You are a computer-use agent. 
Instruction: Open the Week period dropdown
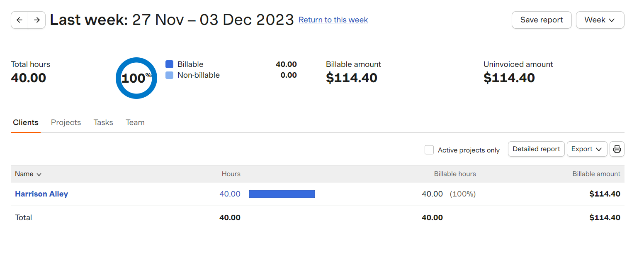[x=600, y=20]
